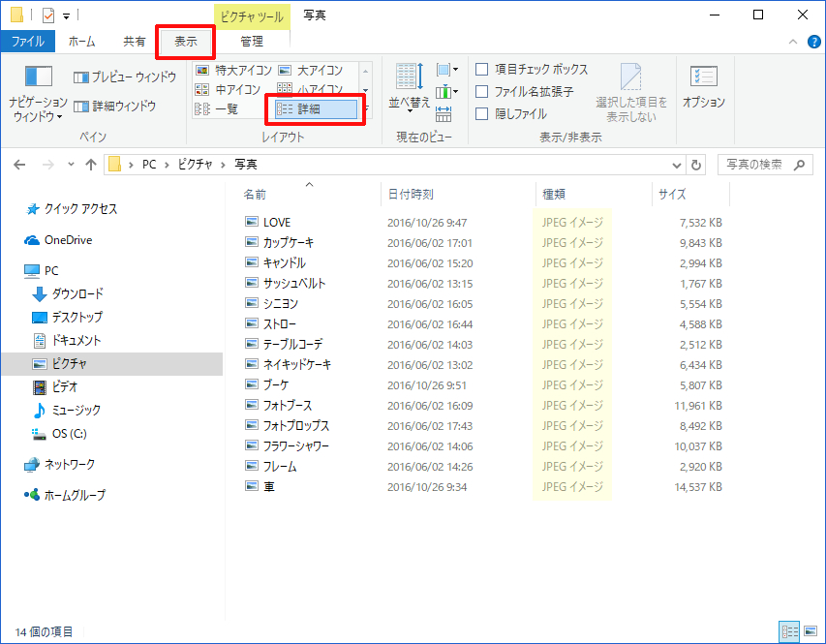
Task: Open the sort by (並べ替え) menu
Action: (410, 88)
